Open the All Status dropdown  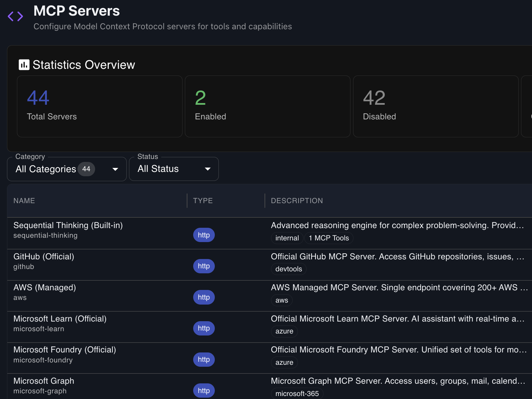tap(174, 169)
